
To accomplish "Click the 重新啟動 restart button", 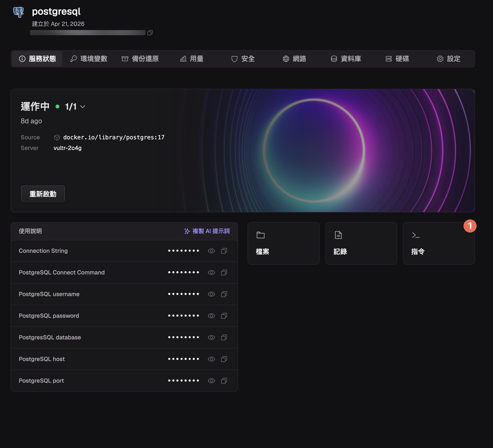I will (43, 194).
